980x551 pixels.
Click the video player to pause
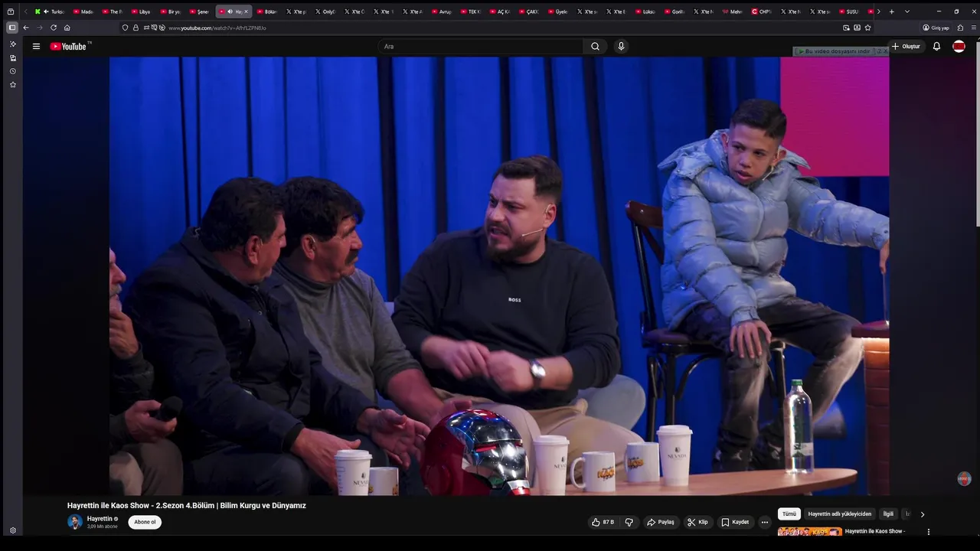499,275
